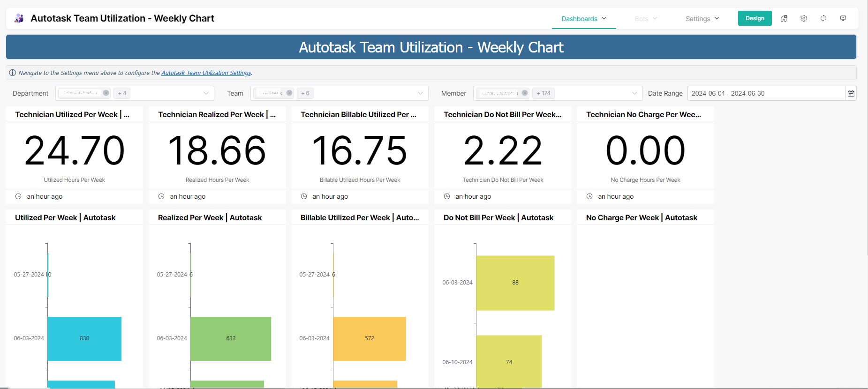Click the 2.22 Do Not Bill value

[503, 150]
